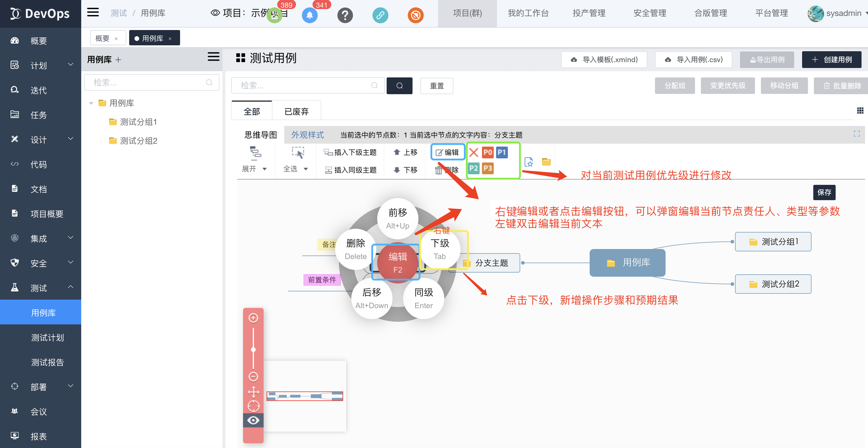This screenshot has width=868, height=448.
Task: Switch to the 已废弃 tab
Action: point(296,112)
